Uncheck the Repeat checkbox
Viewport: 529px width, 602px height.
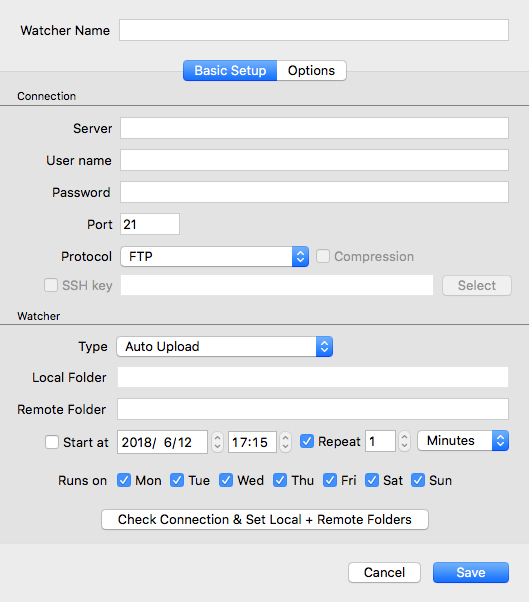(x=307, y=441)
